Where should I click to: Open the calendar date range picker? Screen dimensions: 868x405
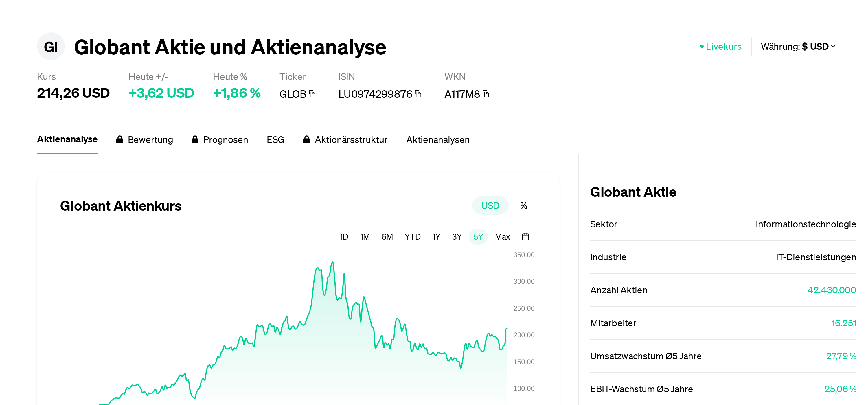[x=525, y=237]
